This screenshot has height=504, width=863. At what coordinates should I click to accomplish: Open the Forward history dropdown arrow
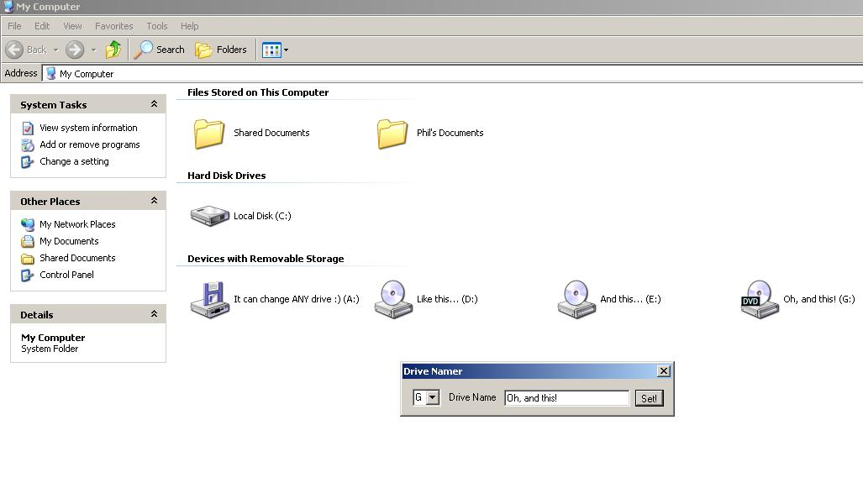93,50
